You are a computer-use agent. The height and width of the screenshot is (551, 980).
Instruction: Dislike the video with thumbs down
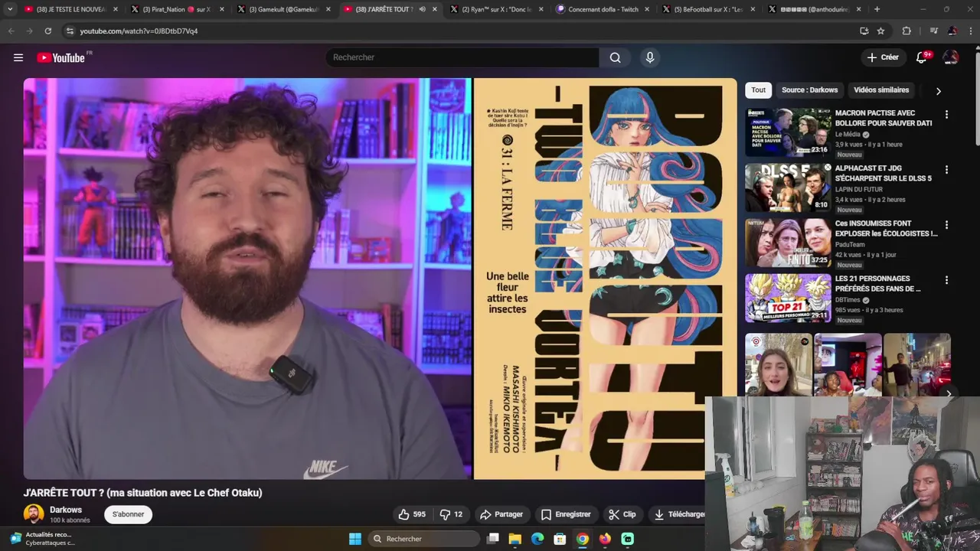(x=451, y=514)
